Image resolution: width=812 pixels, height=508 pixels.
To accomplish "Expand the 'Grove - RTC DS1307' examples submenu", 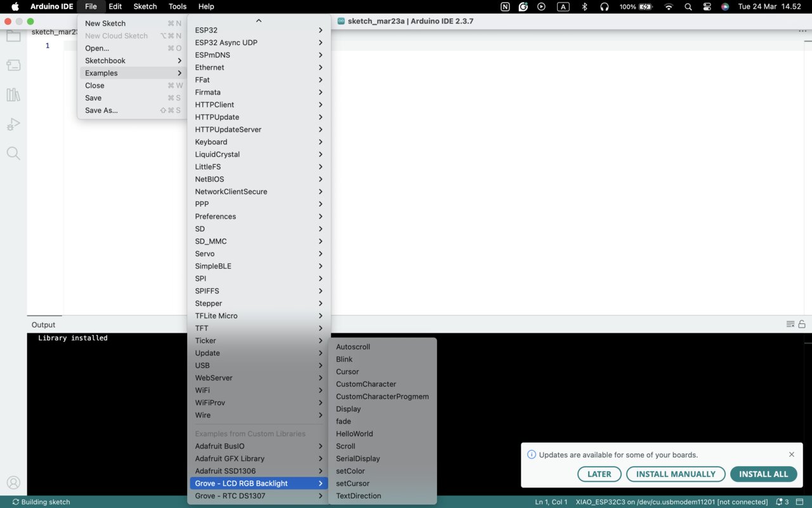I will pyautogui.click(x=259, y=496).
